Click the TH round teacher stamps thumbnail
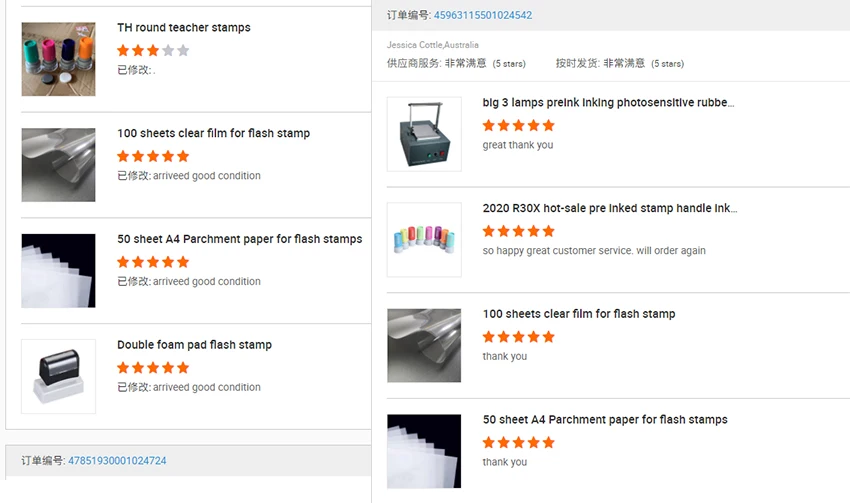This screenshot has width=850, height=503. (58, 59)
